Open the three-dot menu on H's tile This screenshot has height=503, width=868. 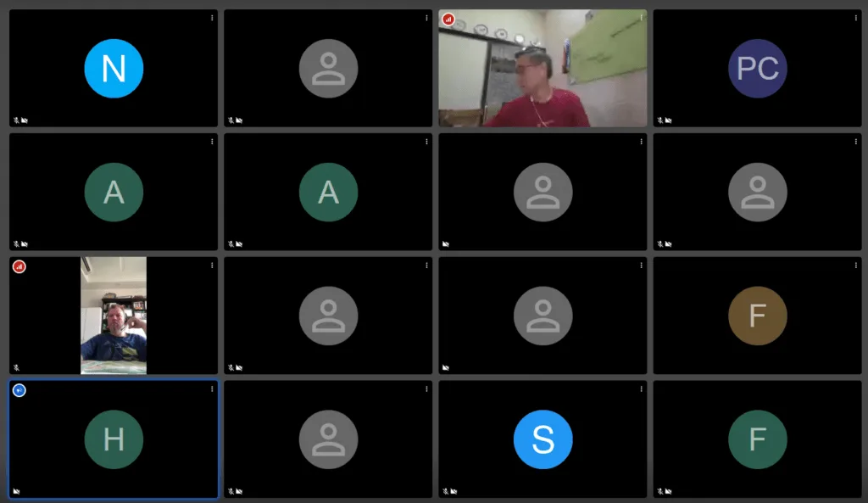point(212,388)
